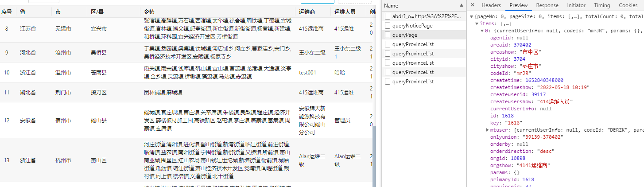The image size is (644, 187).
Task: Click the createusershow "414运维人员" line
Action: tap(531, 101)
